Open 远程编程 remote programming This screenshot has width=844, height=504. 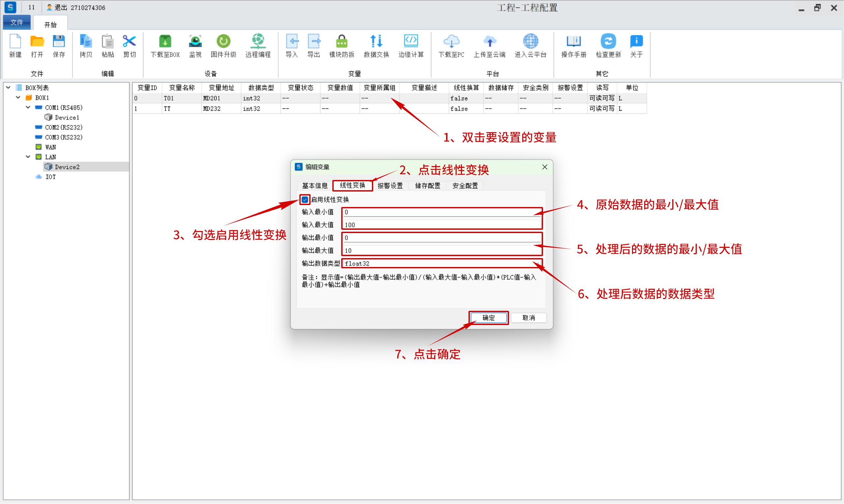258,42
